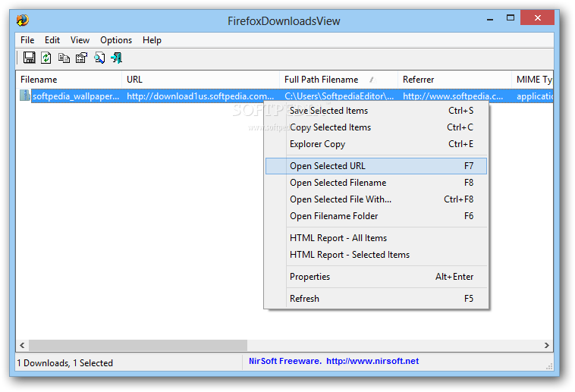Open the File menu
This screenshot has height=392, width=575.
pyautogui.click(x=27, y=40)
